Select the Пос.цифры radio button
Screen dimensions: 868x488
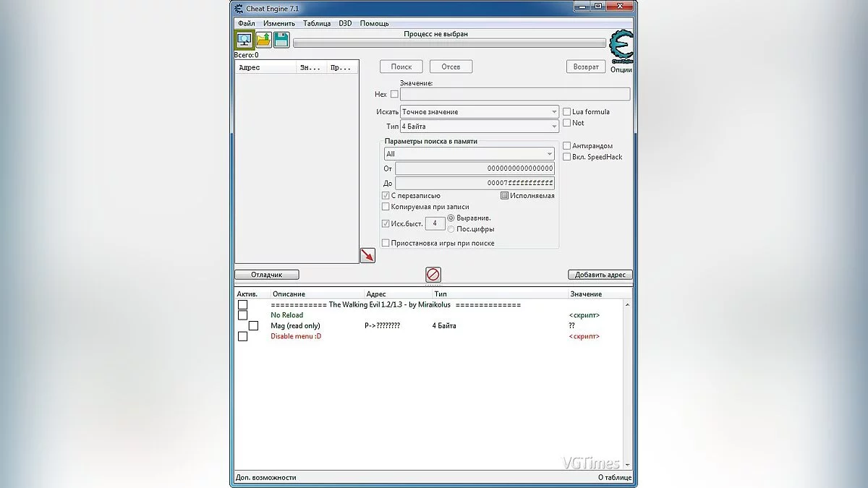452,228
